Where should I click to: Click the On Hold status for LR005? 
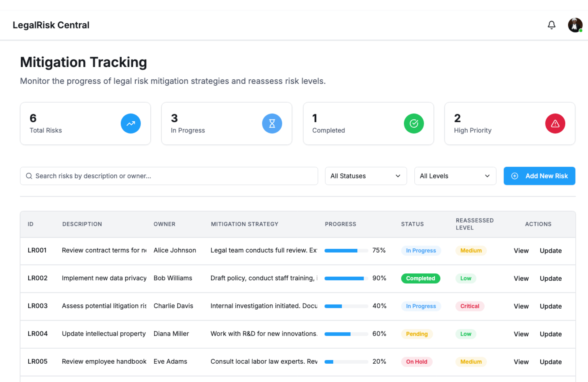click(x=417, y=362)
